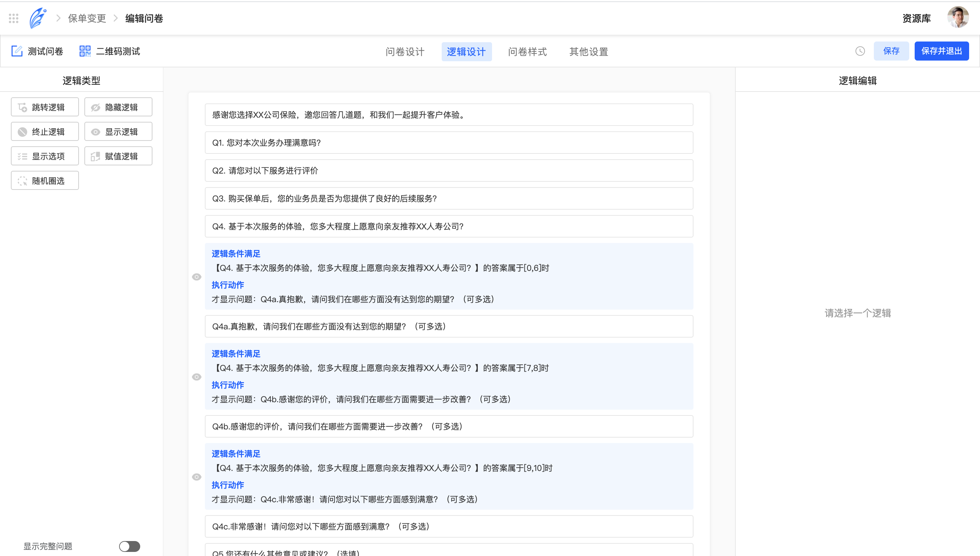Click the crossed-eye icon in 隐藏逻辑

(x=95, y=107)
